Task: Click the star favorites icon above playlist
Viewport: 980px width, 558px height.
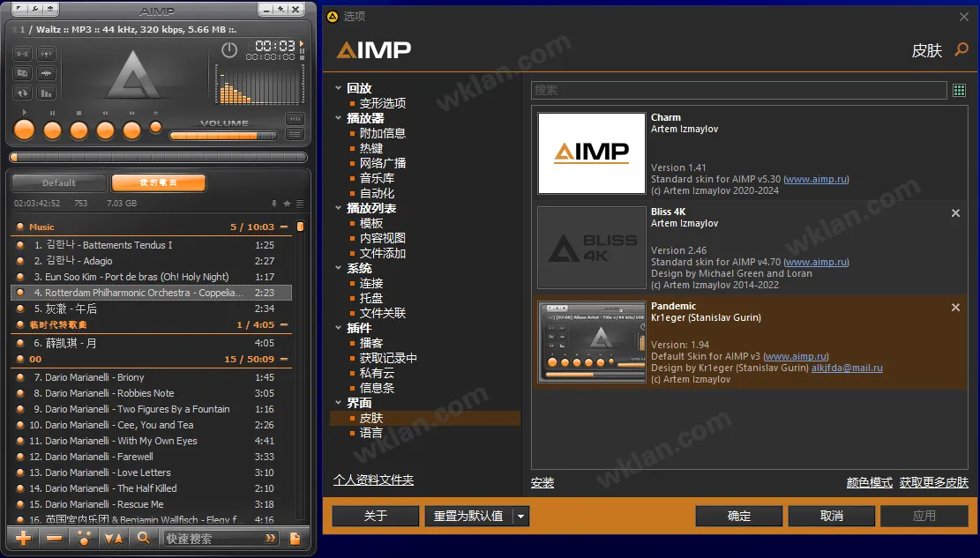Action: pyautogui.click(x=287, y=204)
